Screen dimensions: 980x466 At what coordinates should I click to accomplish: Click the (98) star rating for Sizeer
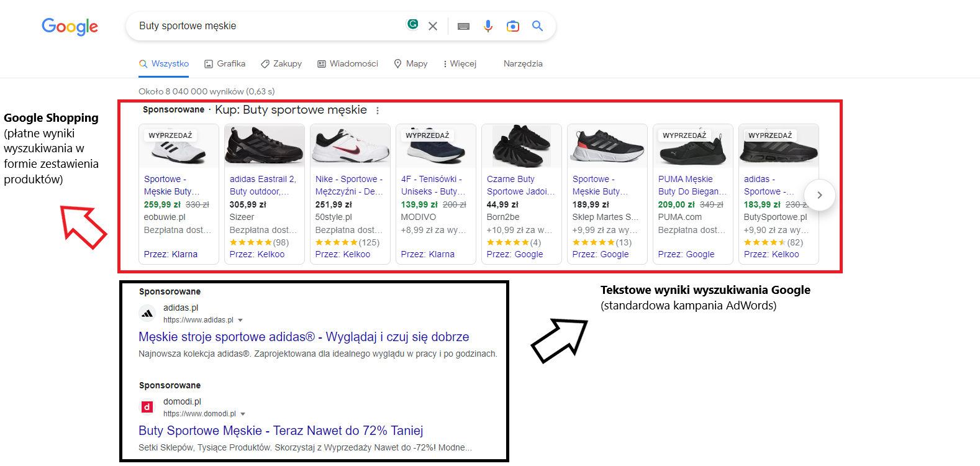tap(260, 242)
